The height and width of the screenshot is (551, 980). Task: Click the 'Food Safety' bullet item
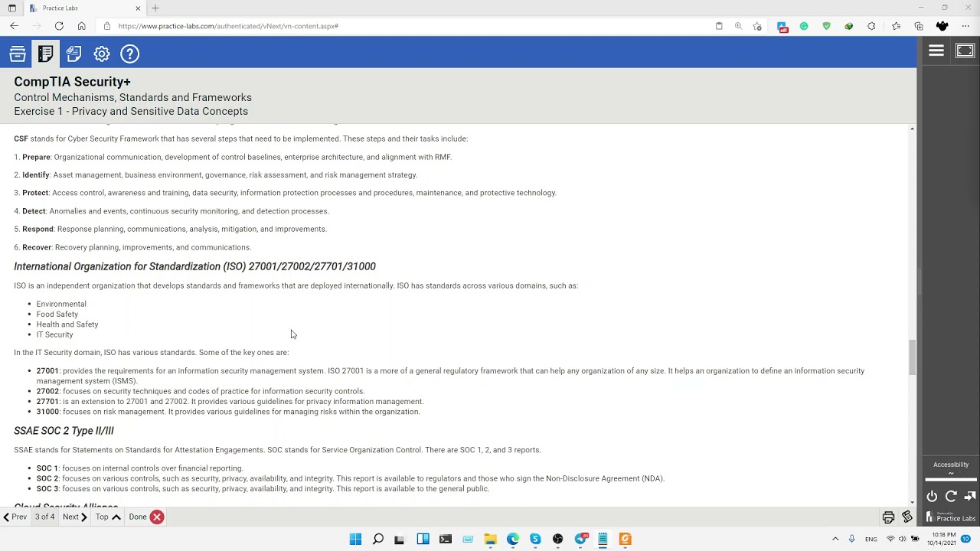pos(57,314)
